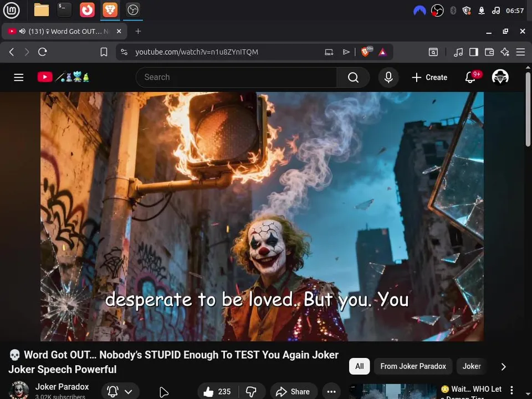Open the terminal from the panel
The image size is (532, 399).
pyautogui.click(x=64, y=10)
